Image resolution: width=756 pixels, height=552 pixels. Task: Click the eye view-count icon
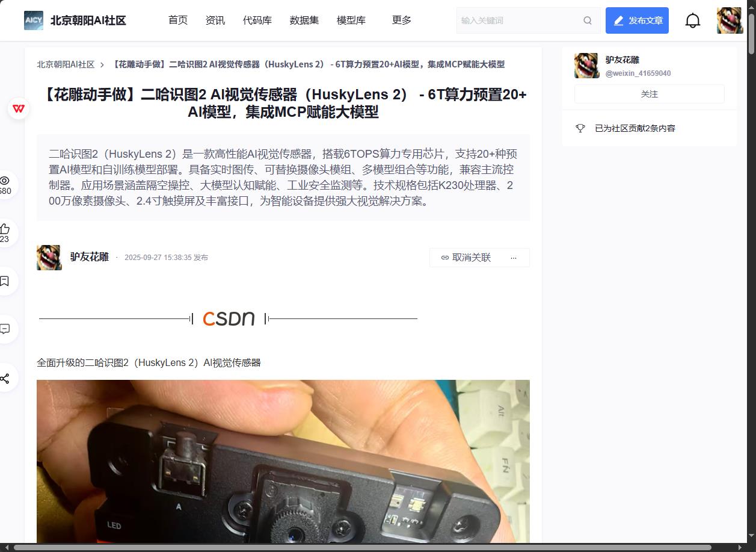[x=5, y=181]
